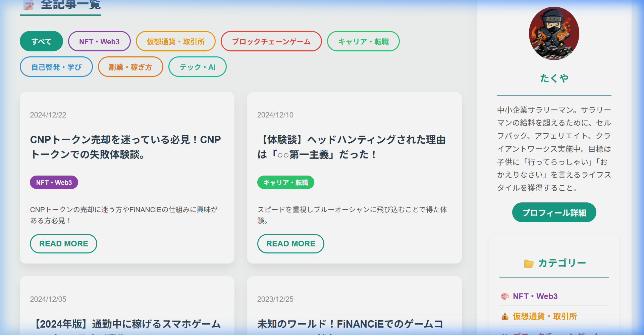
Task: Click the ninja profile avatar image
Action: pos(554,34)
